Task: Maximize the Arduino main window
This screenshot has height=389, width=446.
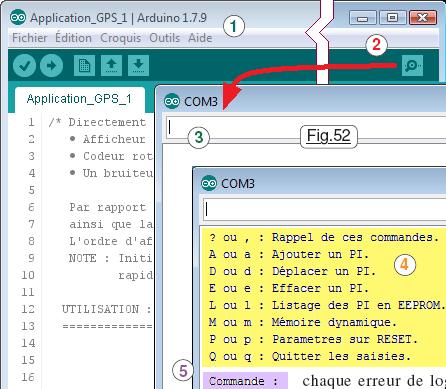Action: point(393,17)
